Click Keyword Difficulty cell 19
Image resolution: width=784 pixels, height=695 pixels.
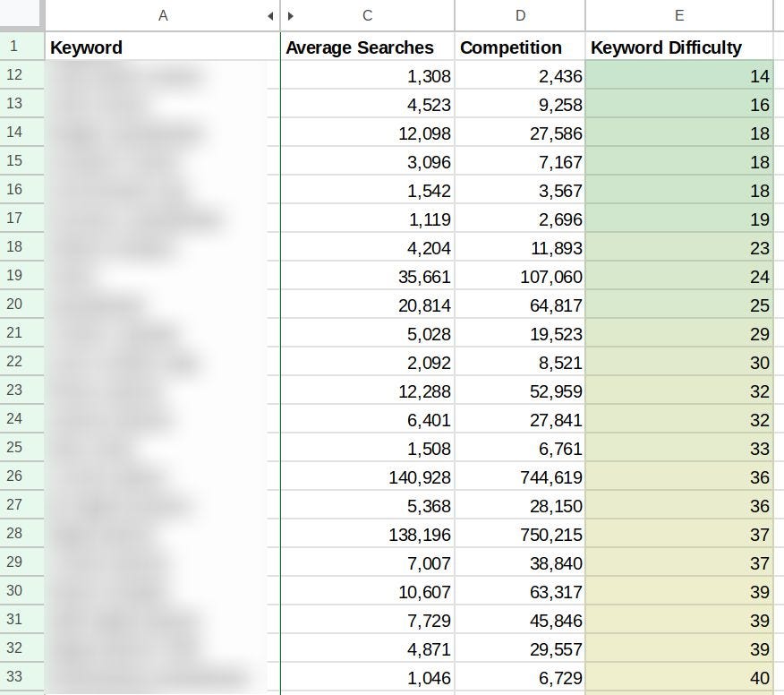click(679, 219)
